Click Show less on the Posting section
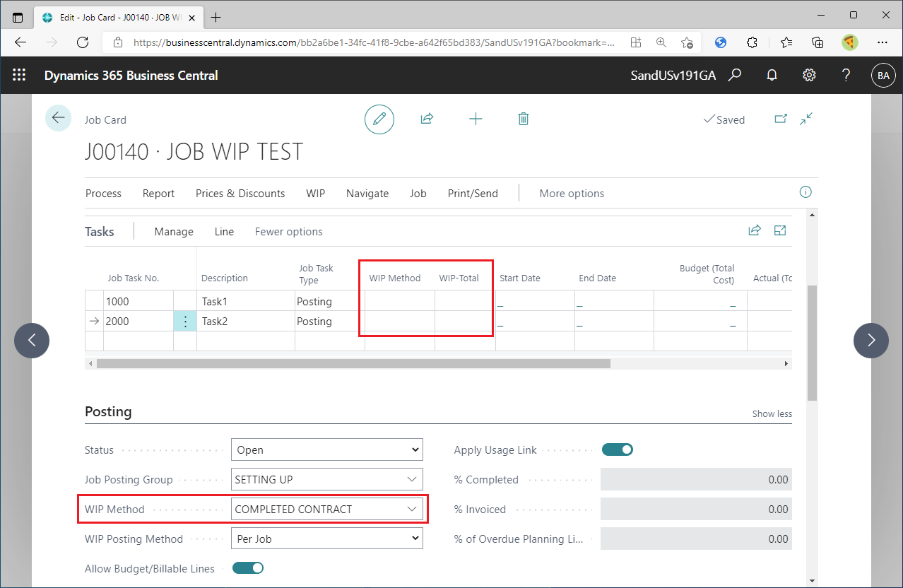The height and width of the screenshot is (588, 903). pos(772,413)
